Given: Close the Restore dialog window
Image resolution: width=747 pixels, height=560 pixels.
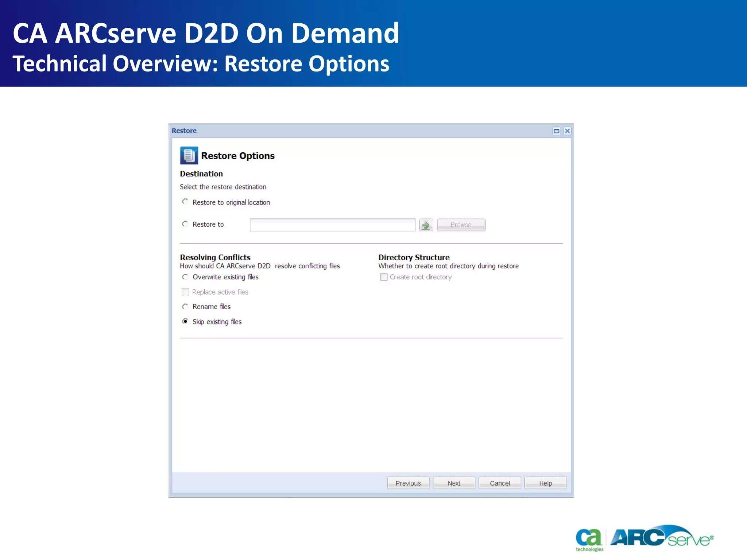Looking at the screenshot, I should [x=567, y=131].
